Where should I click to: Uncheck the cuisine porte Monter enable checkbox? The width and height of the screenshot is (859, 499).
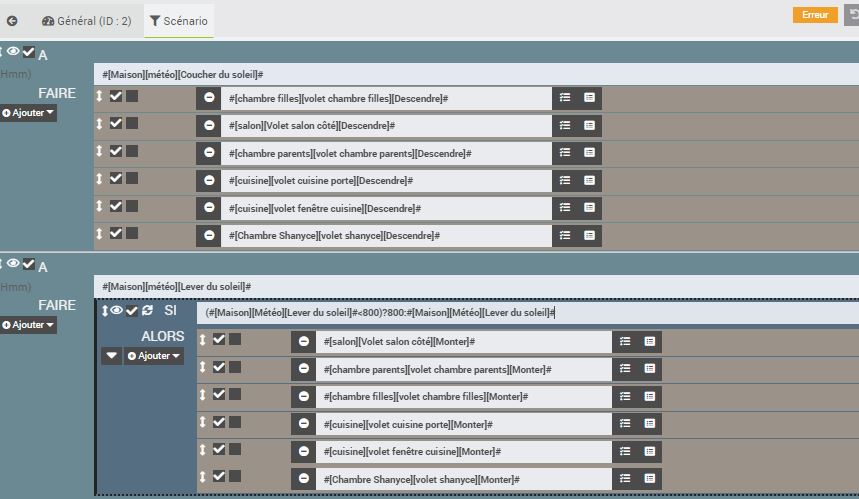tap(219, 422)
